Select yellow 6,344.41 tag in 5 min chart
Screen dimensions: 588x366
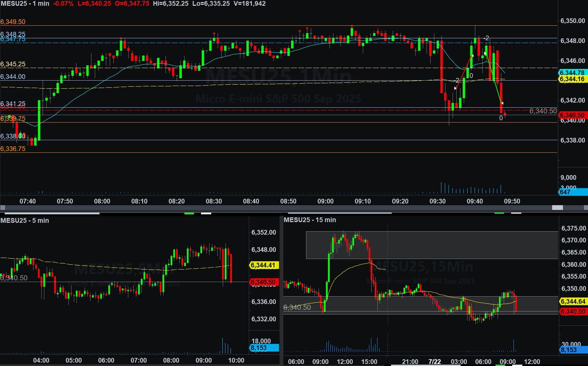coord(264,265)
